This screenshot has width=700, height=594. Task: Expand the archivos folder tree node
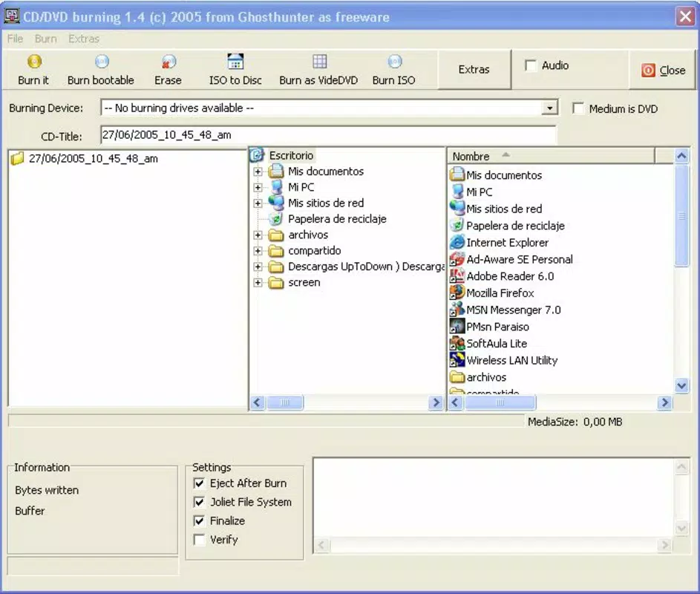[258, 235]
